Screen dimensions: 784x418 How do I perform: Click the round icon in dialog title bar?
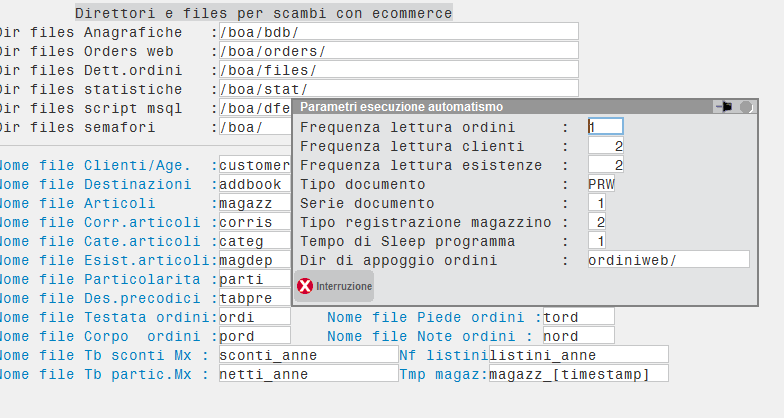[746, 106]
